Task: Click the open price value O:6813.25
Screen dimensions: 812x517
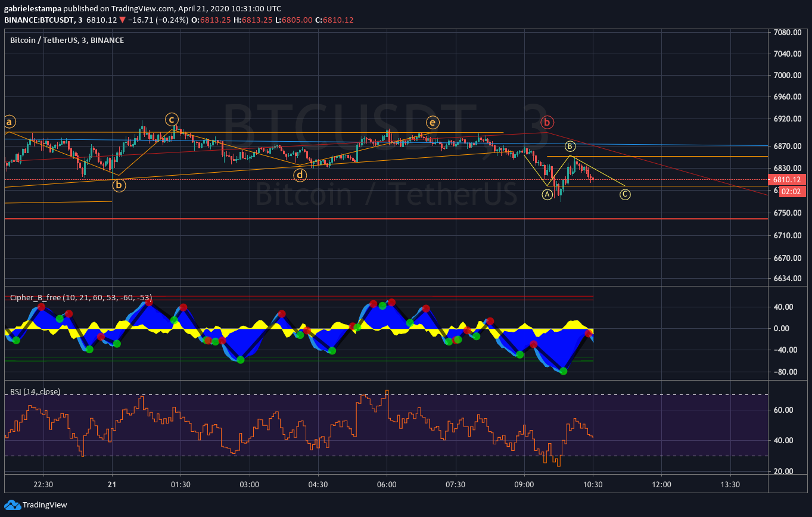Action: (x=212, y=20)
